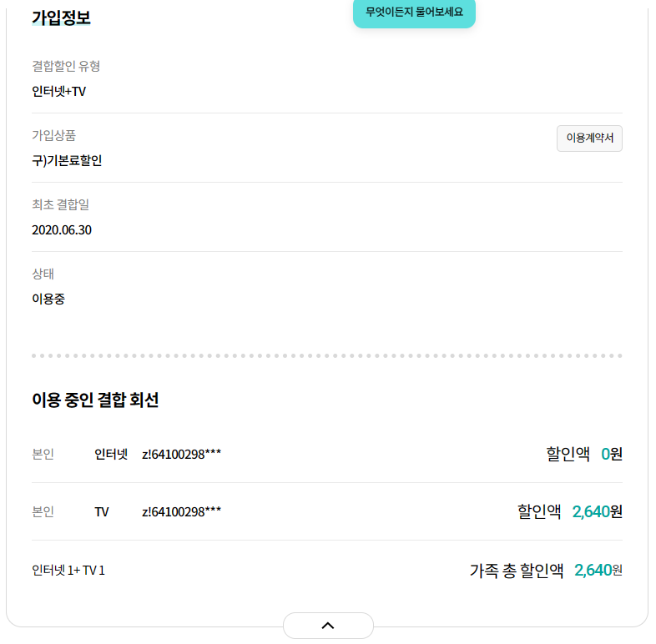Click the 결합할인 유형 label
The width and height of the screenshot is (656, 644).
(x=66, y=66)
